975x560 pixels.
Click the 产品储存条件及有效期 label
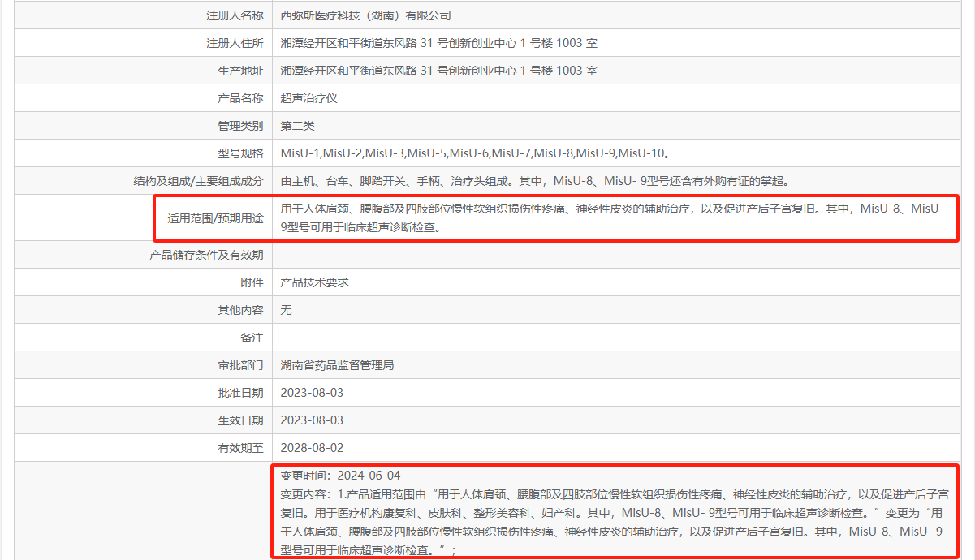[207, 255]
